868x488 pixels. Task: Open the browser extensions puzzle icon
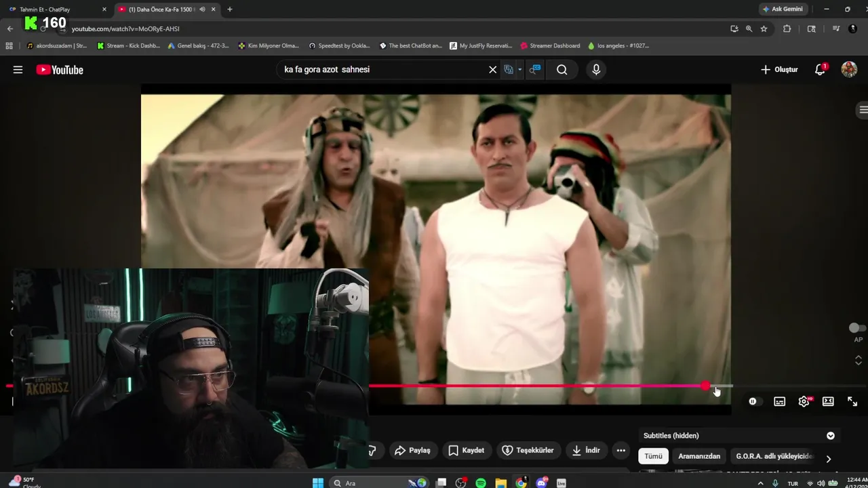(787, 28)
